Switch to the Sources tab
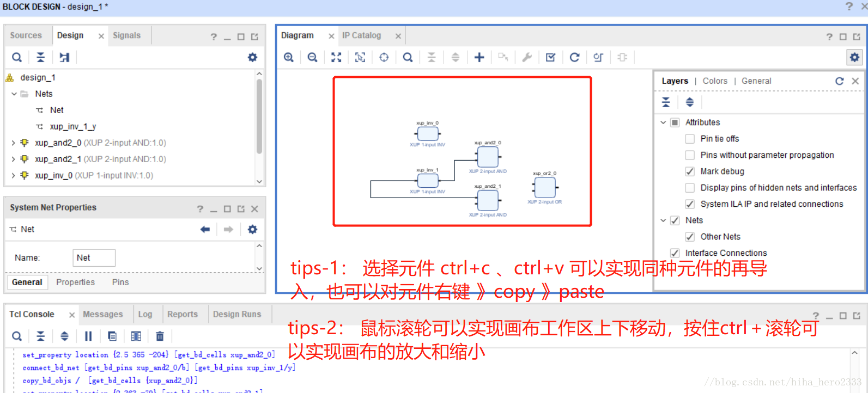 26,35
